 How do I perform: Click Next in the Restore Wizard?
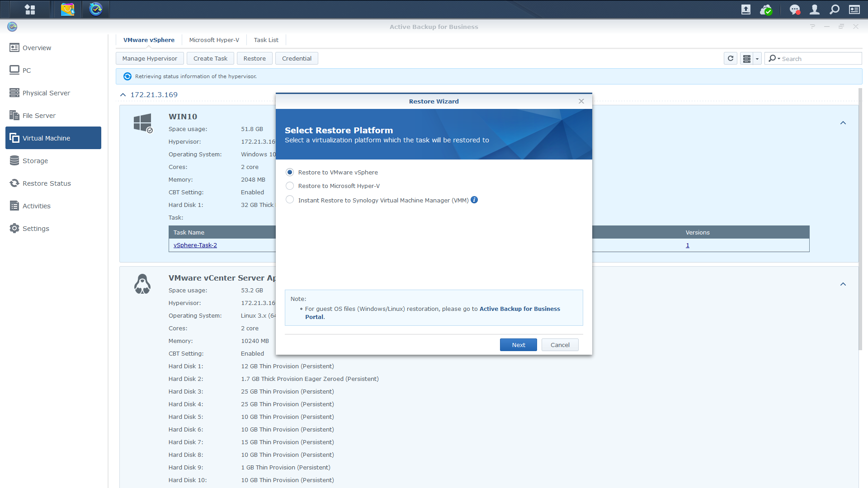click(x=518, y=345)
